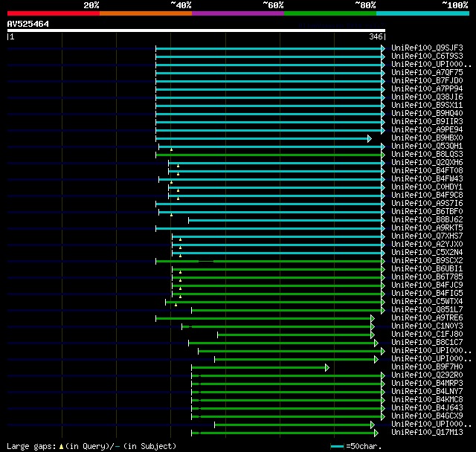
Task: Select the UniRef100_C0HDY1 label
Action: click(427, 187)
